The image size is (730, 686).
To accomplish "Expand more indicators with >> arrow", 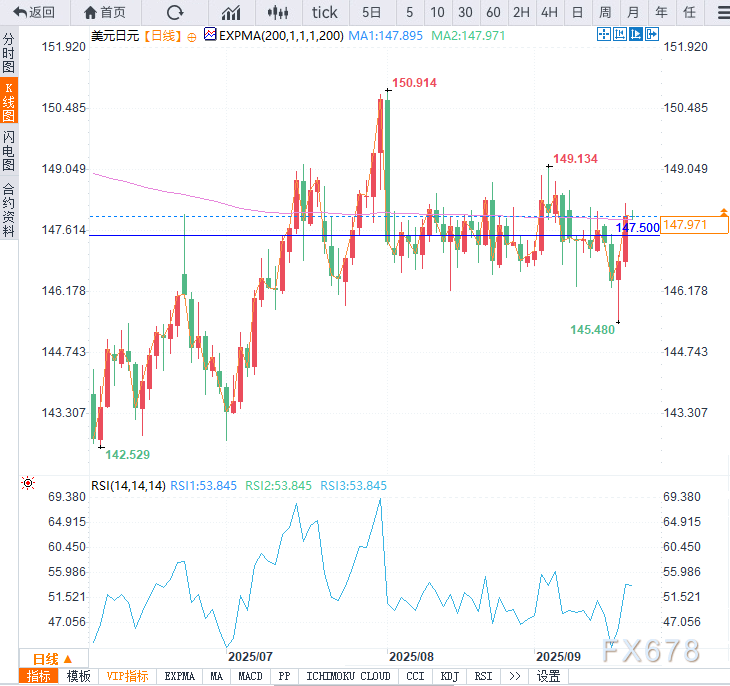I will [x=514, y=676].
